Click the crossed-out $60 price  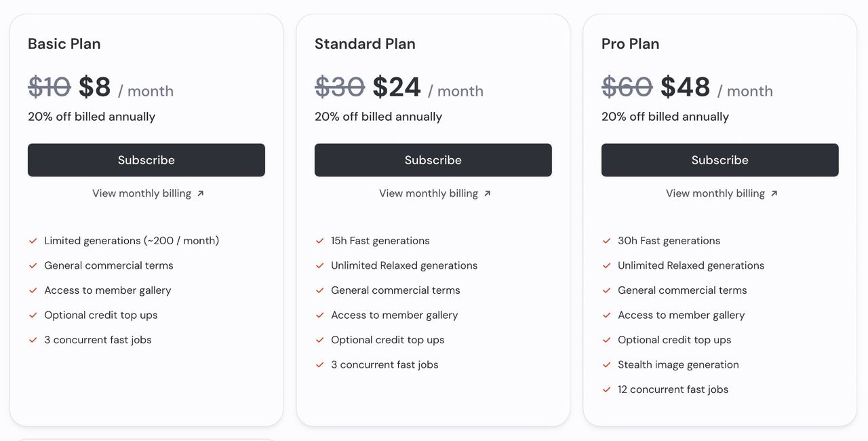pyautogui.click(x=627, y=88)
